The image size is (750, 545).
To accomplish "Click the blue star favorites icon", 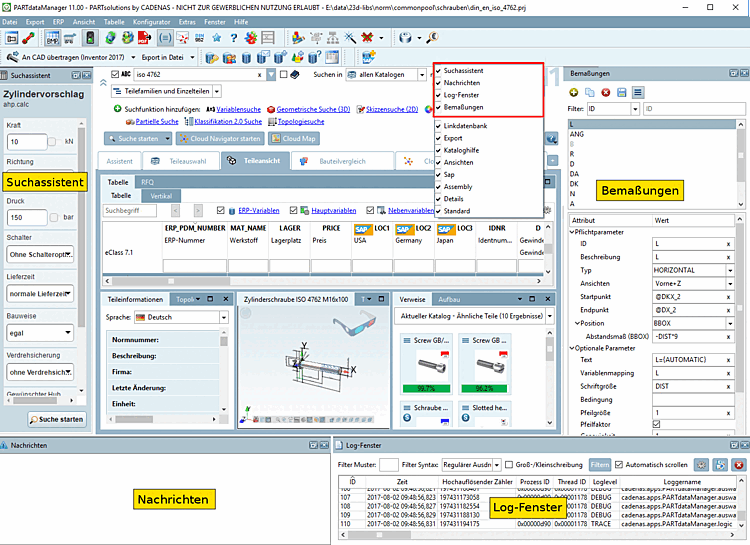I will point(217,38).
